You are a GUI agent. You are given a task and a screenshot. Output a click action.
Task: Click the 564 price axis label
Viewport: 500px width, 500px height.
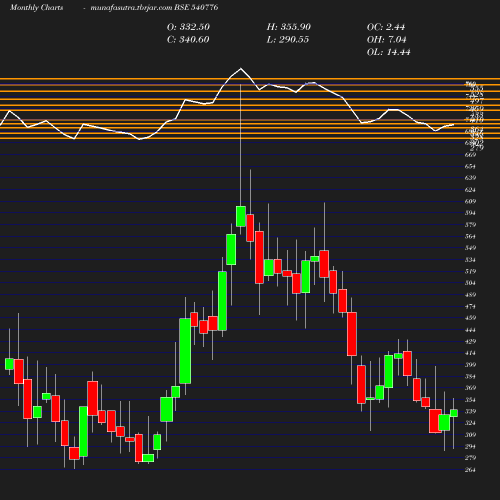click(470, 236)
